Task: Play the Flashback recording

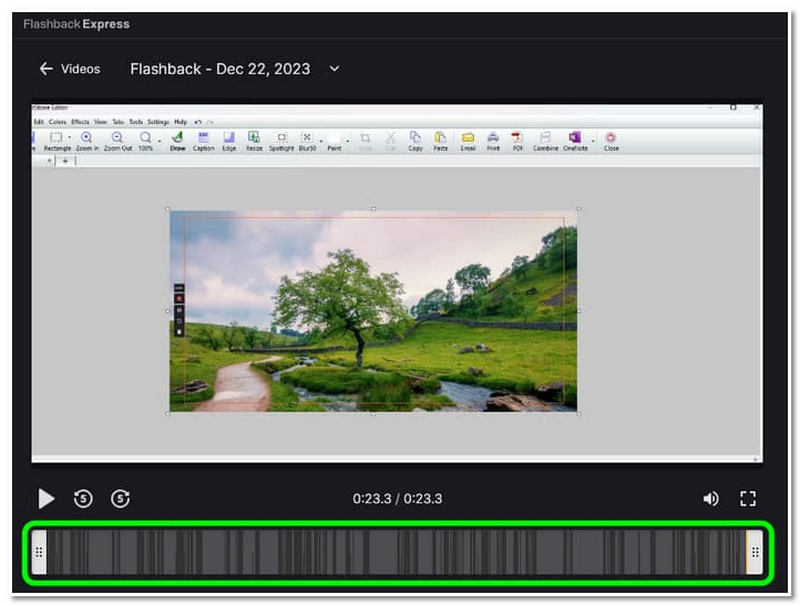Action: coord(46,498)
